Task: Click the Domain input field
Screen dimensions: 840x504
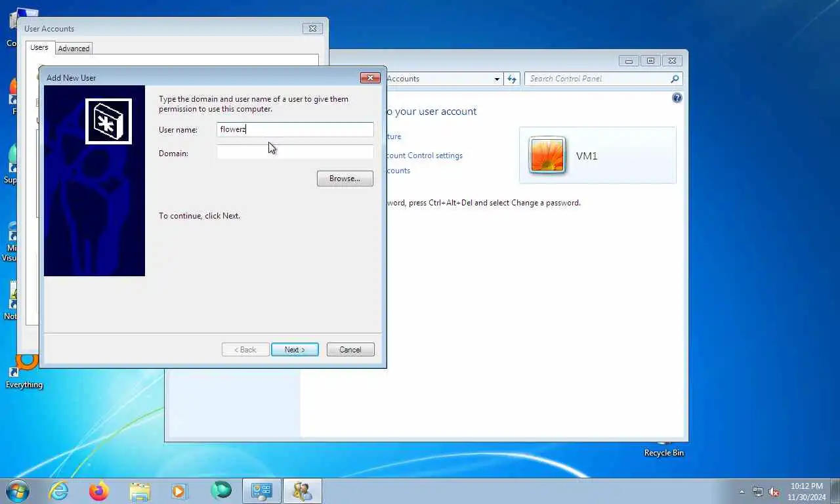Action: coord(295,153)
